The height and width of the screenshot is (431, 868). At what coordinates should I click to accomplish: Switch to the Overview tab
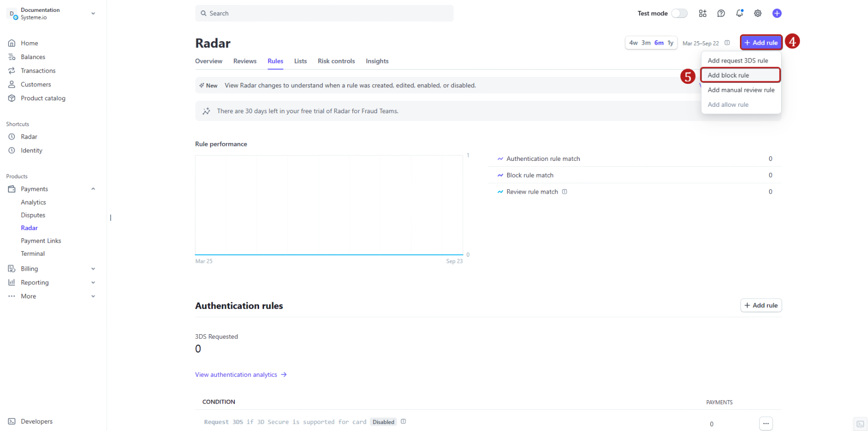coord(208,61)
